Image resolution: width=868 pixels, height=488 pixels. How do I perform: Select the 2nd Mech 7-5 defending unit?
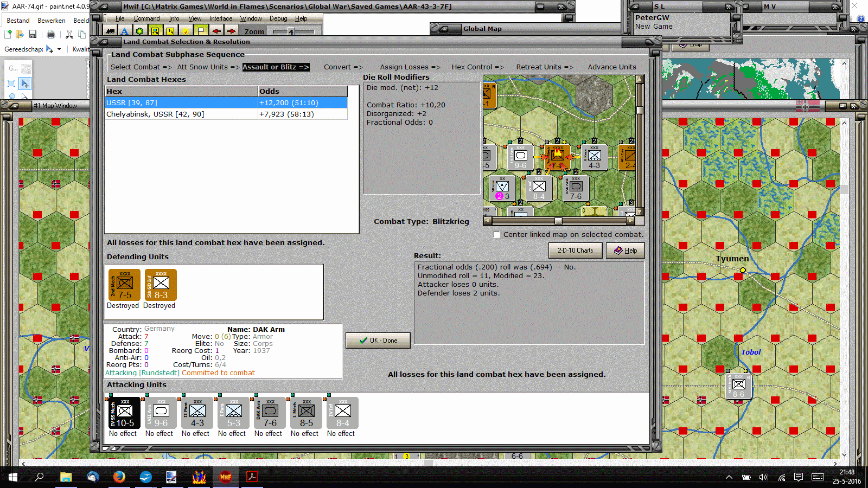(x=124, y=285)
